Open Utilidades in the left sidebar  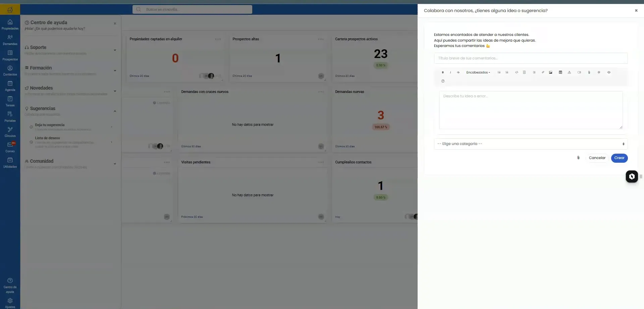point(10,163)
